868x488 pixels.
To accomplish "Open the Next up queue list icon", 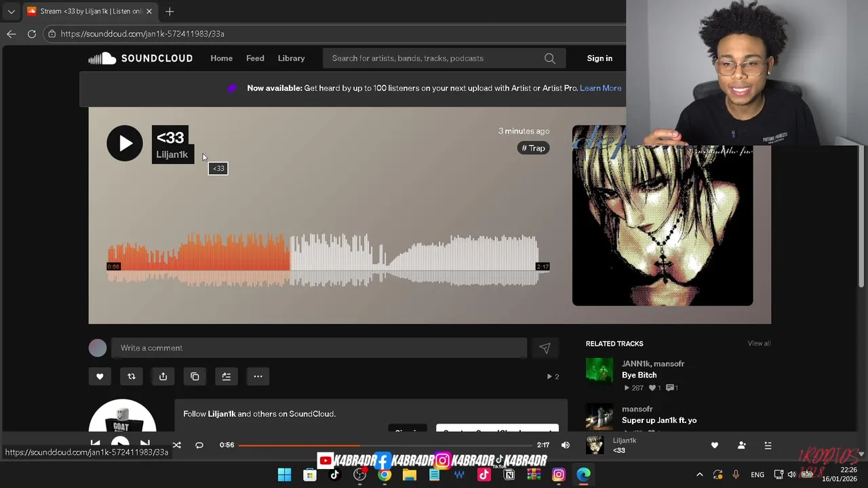I will (x=768, y=445).
